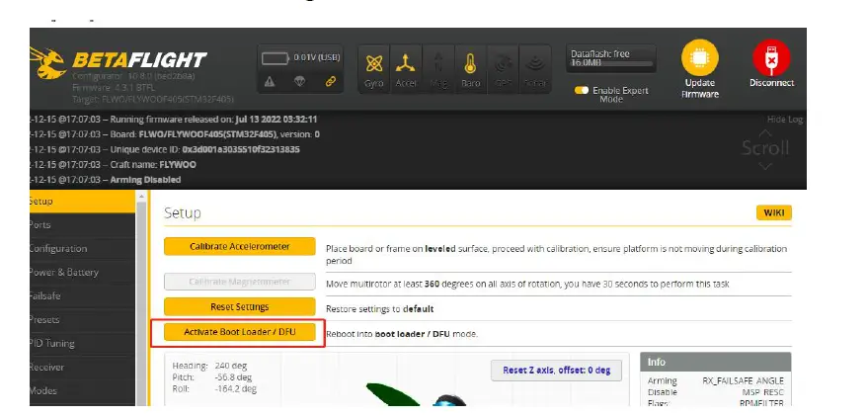Click Reset Settings button

[240, 307]
